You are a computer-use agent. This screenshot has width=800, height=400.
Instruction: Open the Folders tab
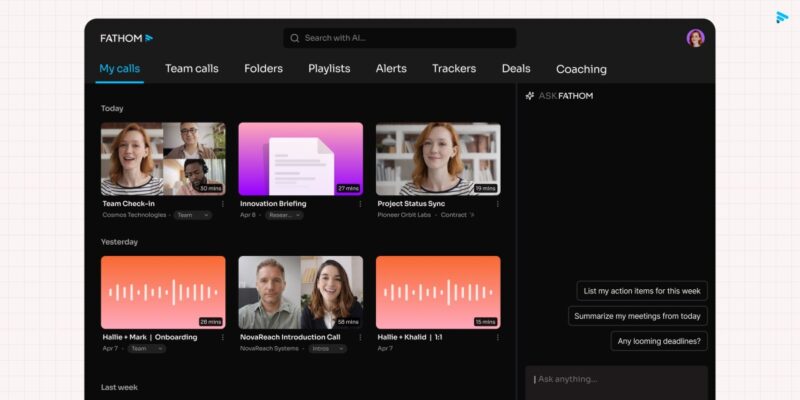pyautogui.click(x=263, y=69)
